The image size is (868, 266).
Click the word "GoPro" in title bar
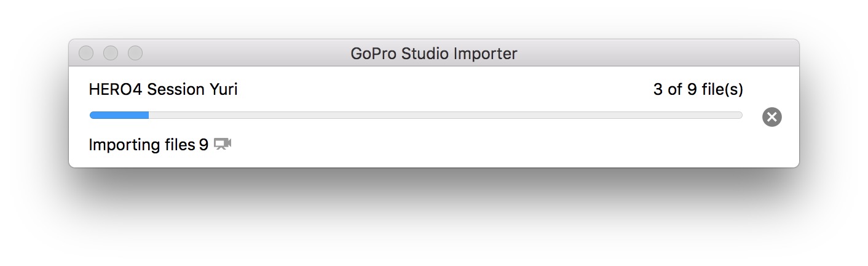(x=374, y=54)
